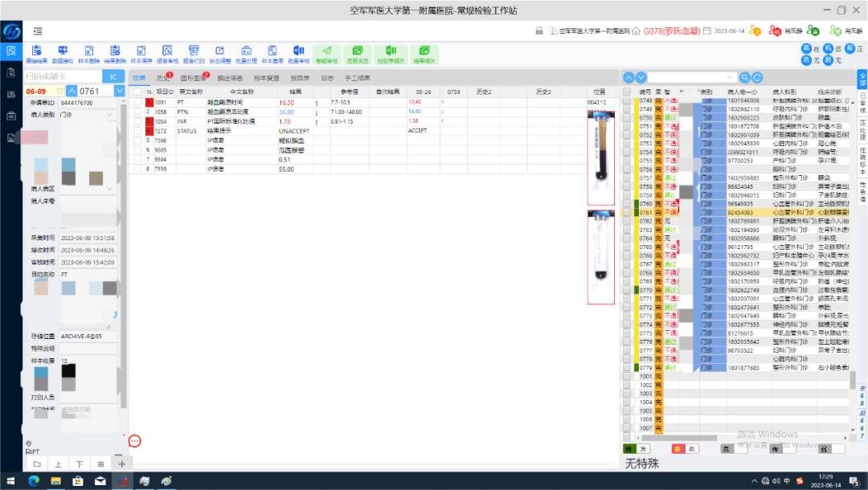
Task: Tick the select-all checkbox in results header
Action: [137, 92]
